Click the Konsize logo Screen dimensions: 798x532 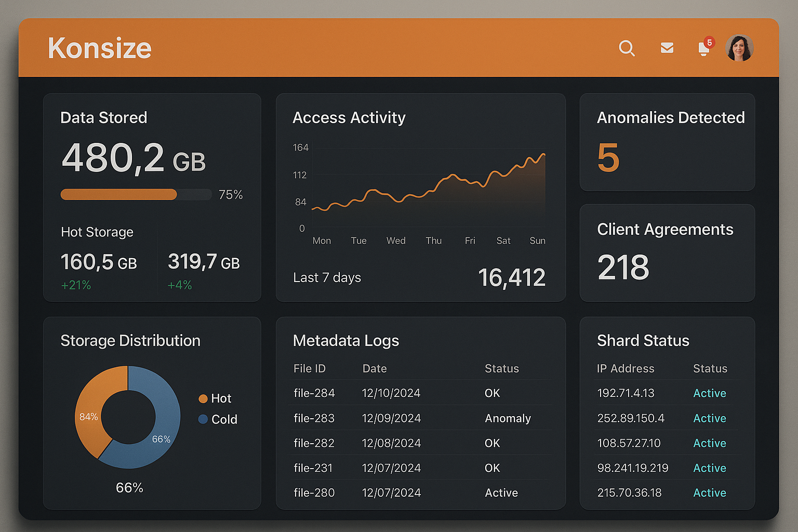pos(100,48)
